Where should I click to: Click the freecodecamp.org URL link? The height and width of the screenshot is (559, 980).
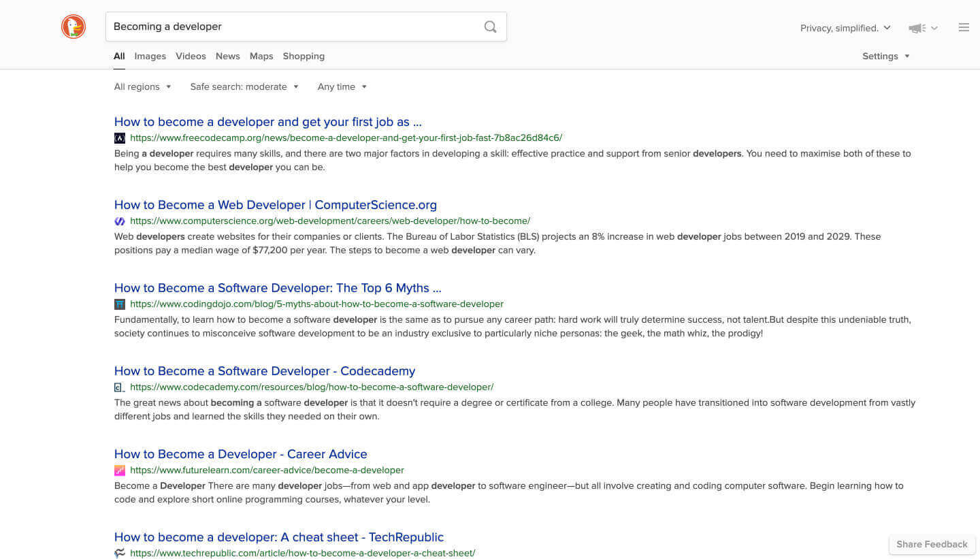[346, 138]
